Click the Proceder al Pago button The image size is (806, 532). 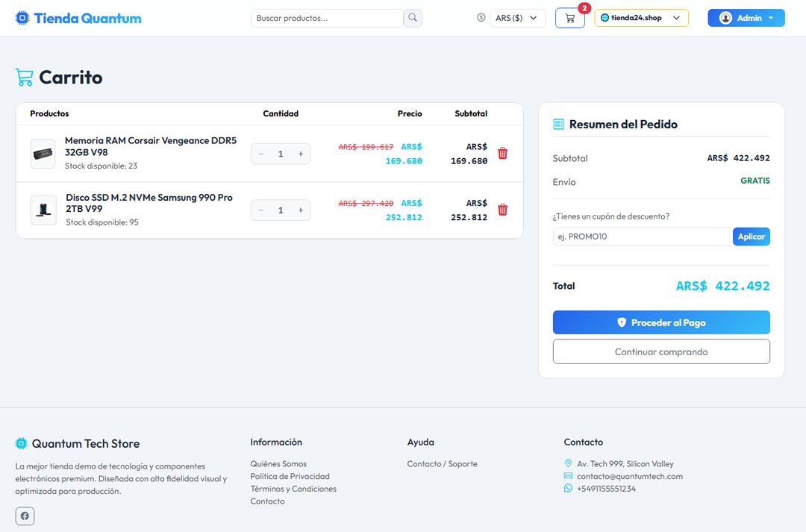click(x=661, y=322)
